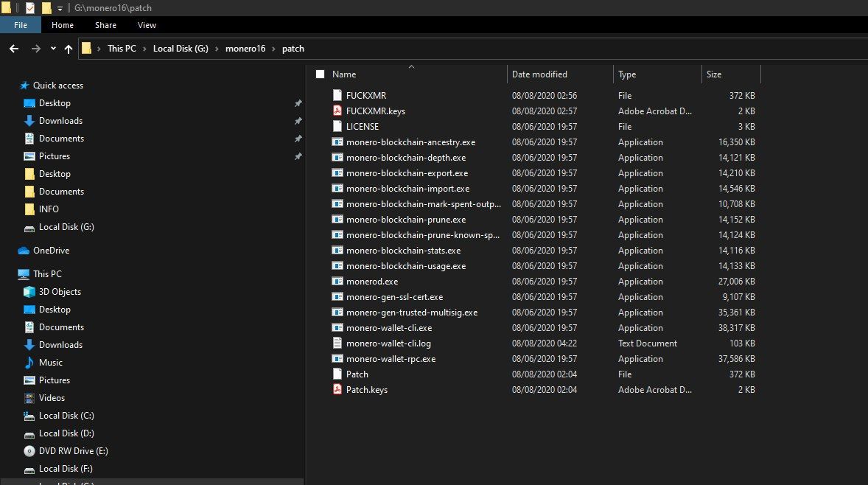Click the monerod.exe application icon
The width and height of the screenshot is (868, 485).
337,282
